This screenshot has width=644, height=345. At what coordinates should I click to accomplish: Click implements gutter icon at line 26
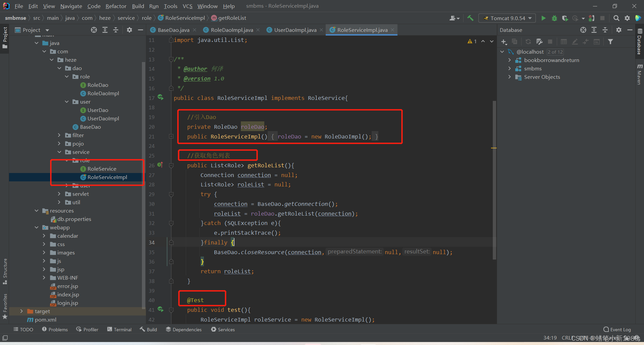160,165
